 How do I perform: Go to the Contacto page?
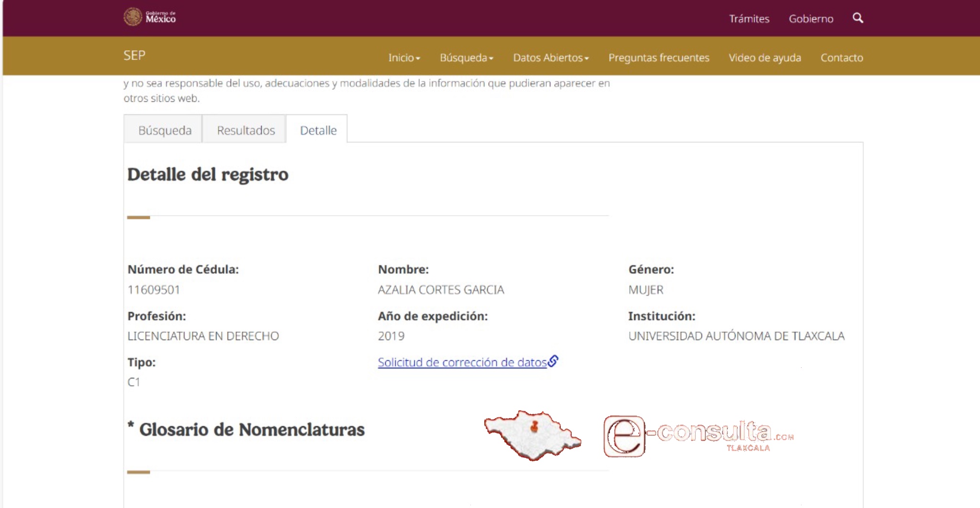point(841,58)
